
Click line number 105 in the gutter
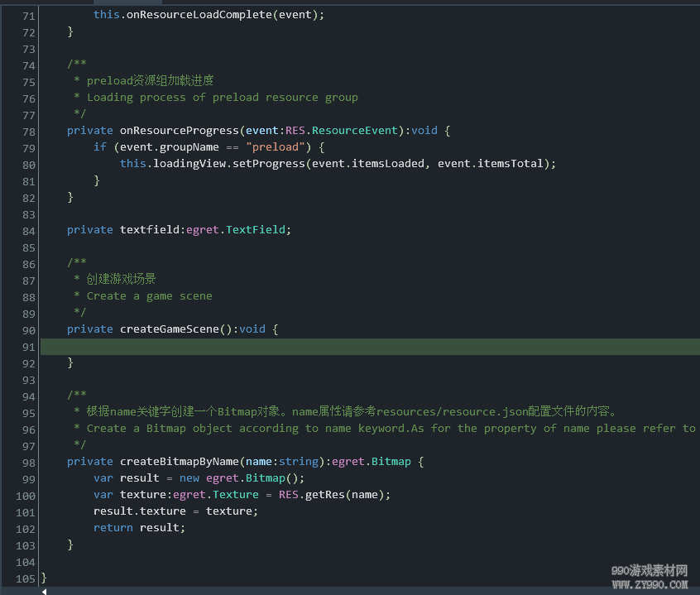[26, 579]
